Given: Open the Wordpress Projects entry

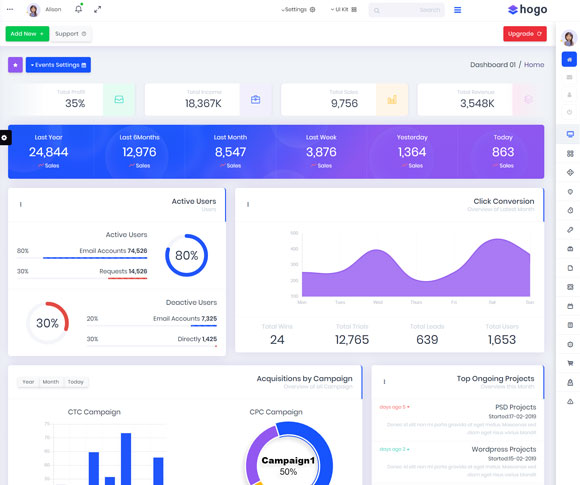Looking at the screenshot, I should click(x=503, y=449).
